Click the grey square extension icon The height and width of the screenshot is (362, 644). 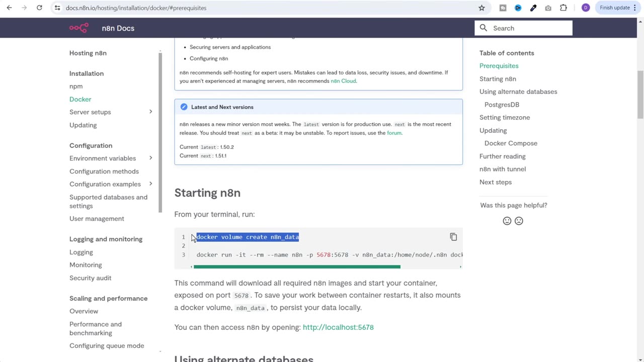[x=503, y=8]
